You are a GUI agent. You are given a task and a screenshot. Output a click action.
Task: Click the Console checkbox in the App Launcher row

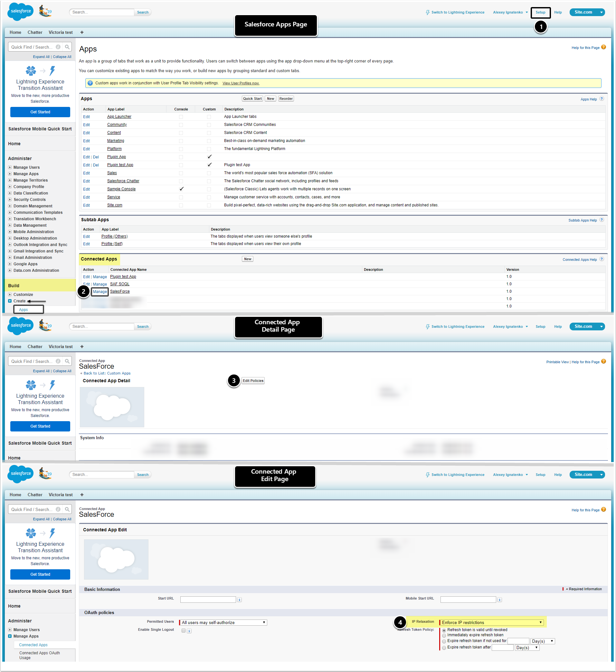[181, 117]
